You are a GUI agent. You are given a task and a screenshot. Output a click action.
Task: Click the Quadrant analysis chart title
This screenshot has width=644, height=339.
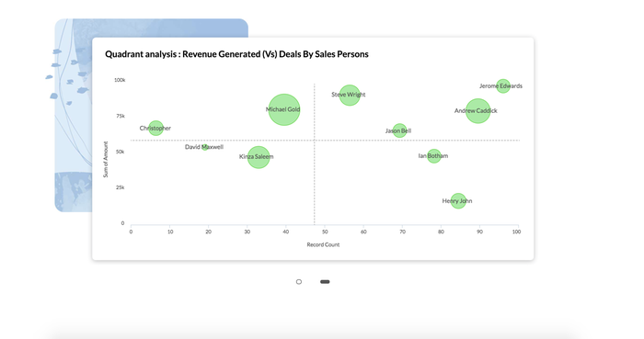(236, 54)
